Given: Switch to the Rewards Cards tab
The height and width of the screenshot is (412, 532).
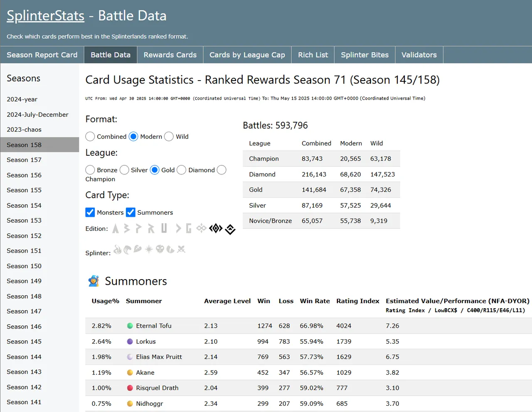Looking at the screenshot, I should [170, 55].
